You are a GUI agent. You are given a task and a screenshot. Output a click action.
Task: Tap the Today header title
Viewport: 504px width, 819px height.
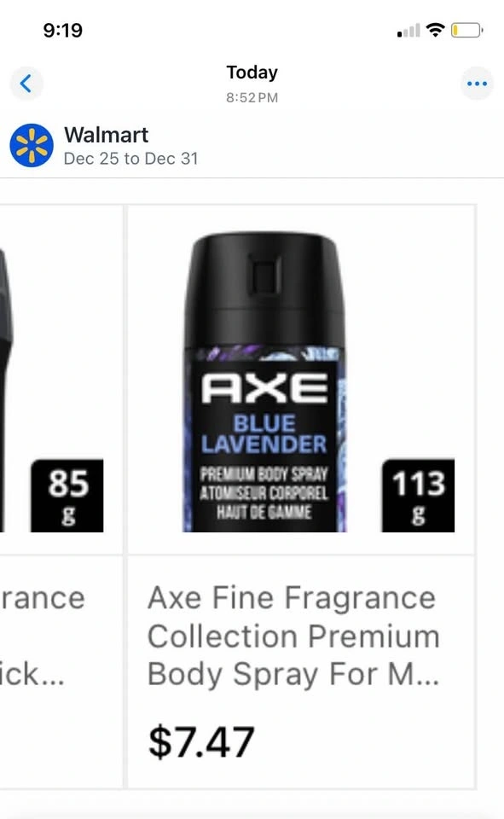[x=252, y=72]
